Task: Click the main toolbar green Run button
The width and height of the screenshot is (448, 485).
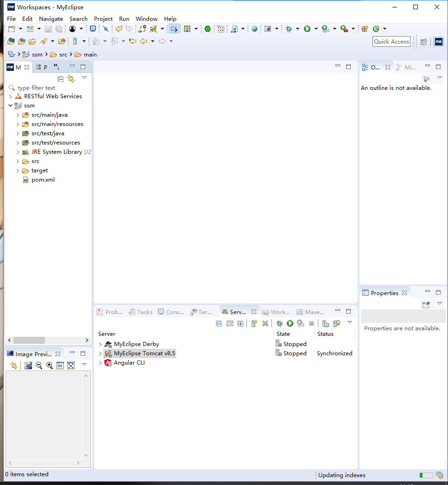Action: [x=307, y=29]
